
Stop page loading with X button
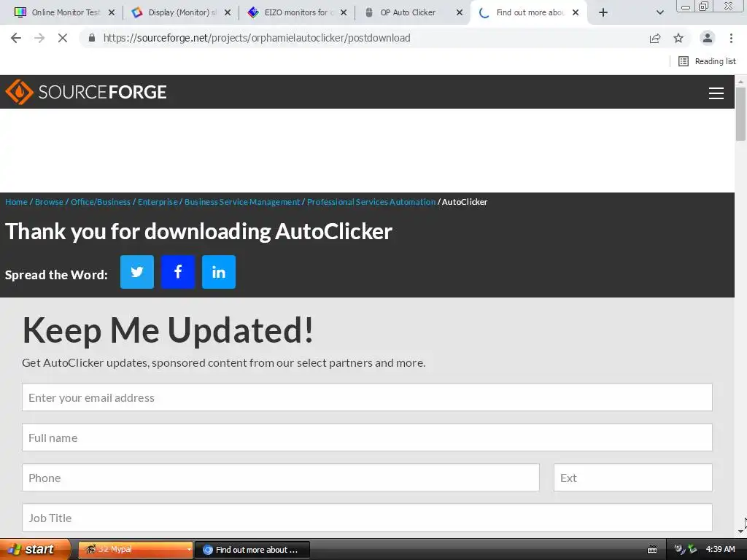(x=63, y=38)
